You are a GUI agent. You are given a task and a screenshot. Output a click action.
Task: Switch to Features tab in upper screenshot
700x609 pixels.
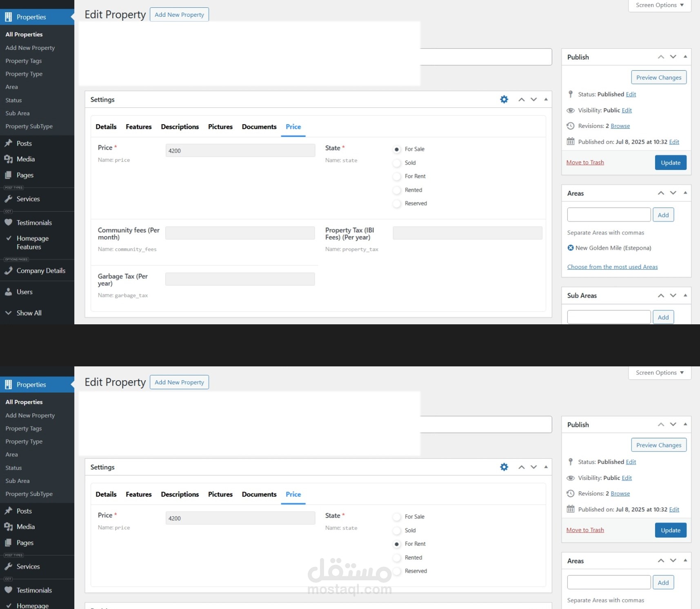(139, 127)
